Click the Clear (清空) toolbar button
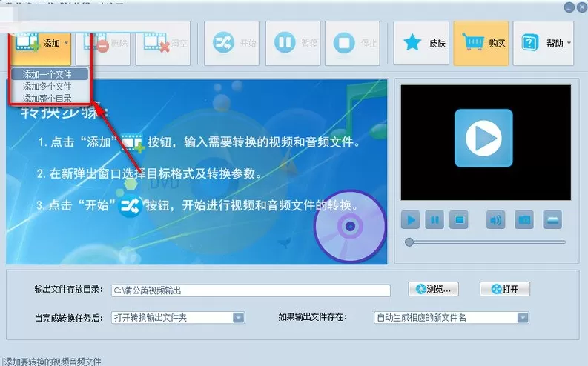 pyautogui.click(x=163, y=44)
